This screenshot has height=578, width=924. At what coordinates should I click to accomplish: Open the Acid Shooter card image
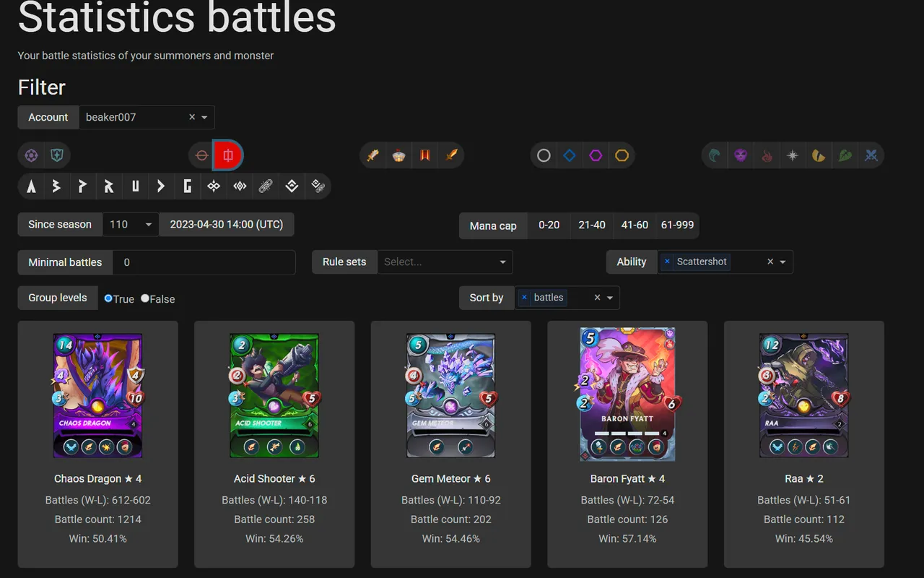coord(274,395)
